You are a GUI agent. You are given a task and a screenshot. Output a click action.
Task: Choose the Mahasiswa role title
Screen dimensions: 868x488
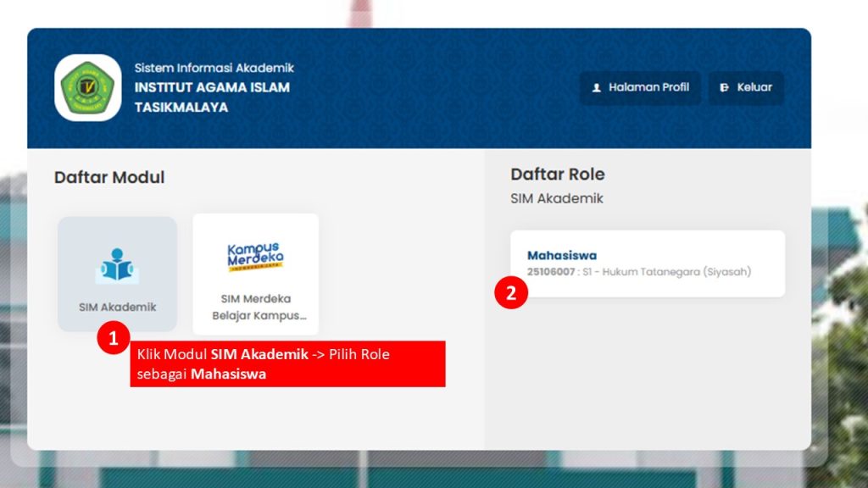(562, 255)
